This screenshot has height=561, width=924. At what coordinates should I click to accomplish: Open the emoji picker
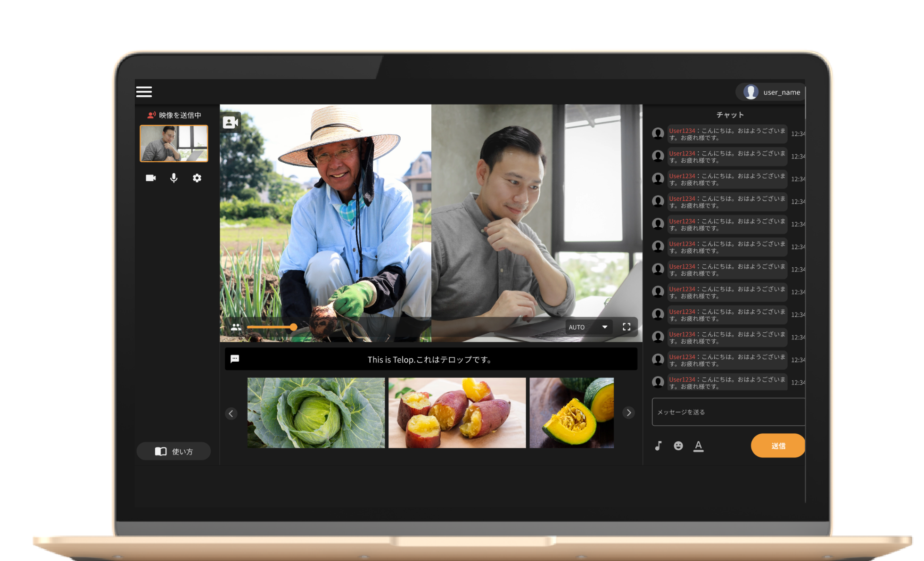click(678, 445)
